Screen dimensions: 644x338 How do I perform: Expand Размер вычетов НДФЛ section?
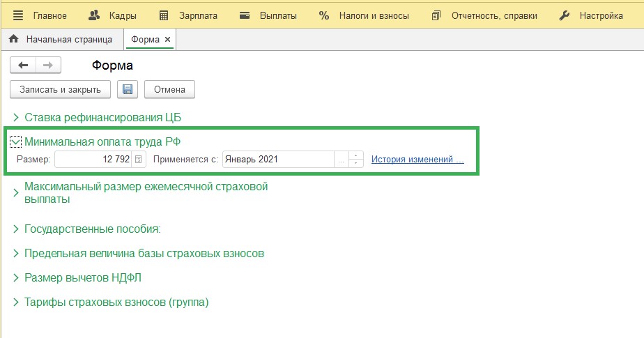16,278
